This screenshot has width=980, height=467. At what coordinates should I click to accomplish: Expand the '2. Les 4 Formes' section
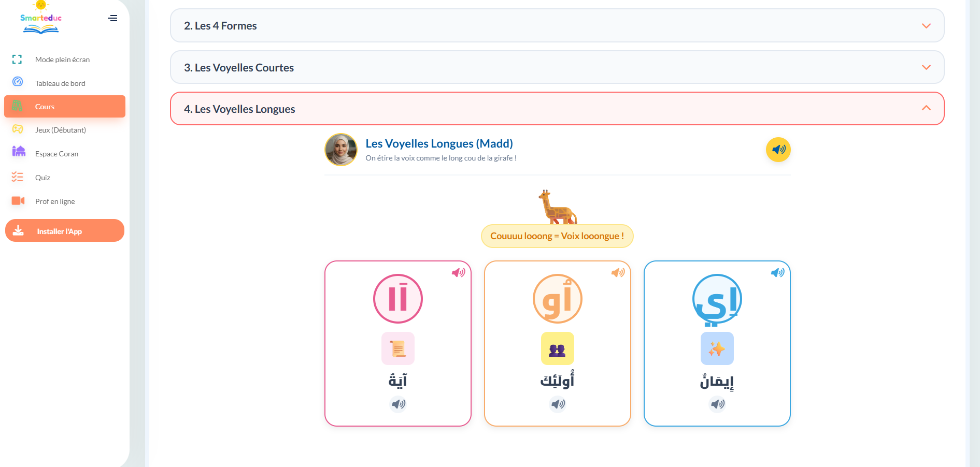[x=557, y=25]
